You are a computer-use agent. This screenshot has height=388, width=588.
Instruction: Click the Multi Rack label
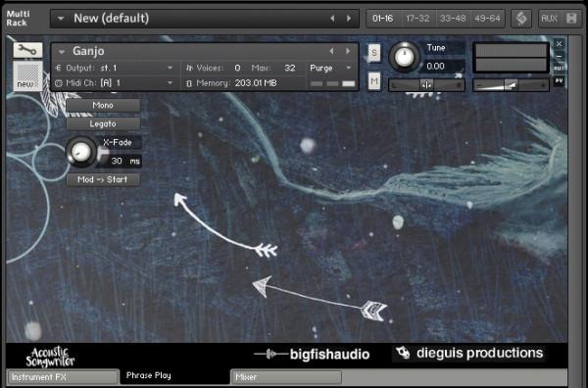click(x=18, y=19)
